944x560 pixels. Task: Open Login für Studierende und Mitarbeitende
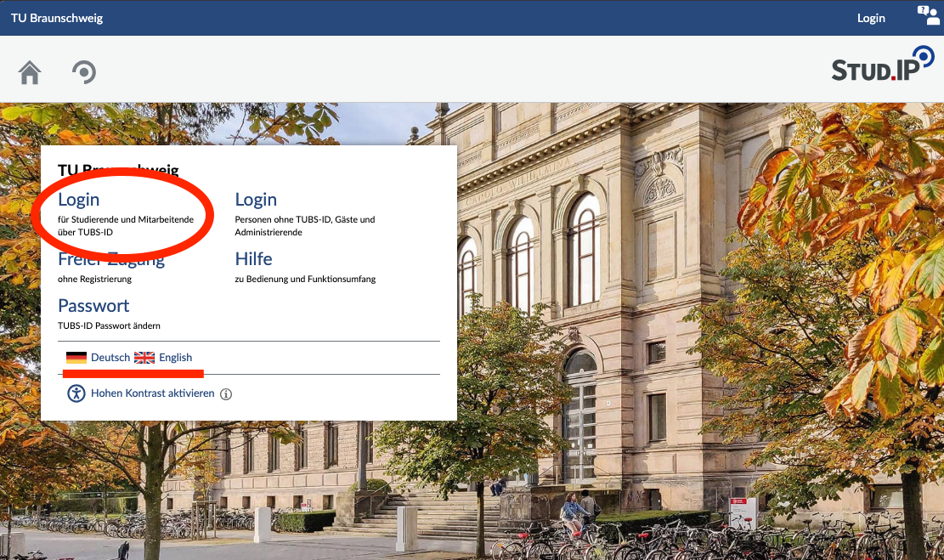point(79,200)
